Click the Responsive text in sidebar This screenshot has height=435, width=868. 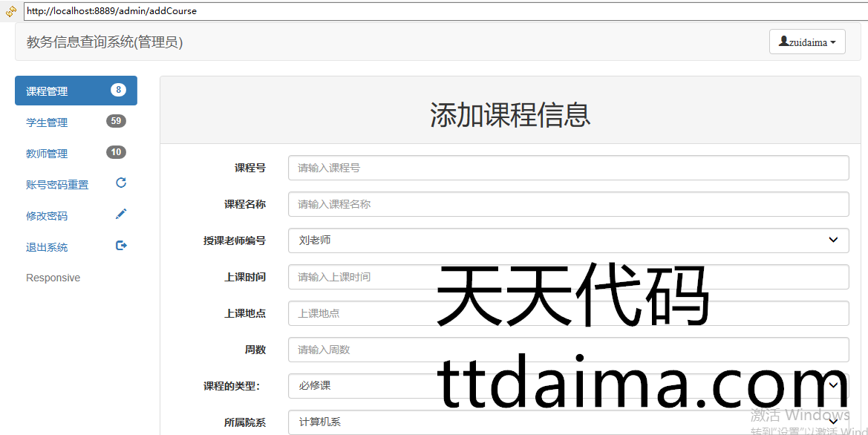click(53, 278)
